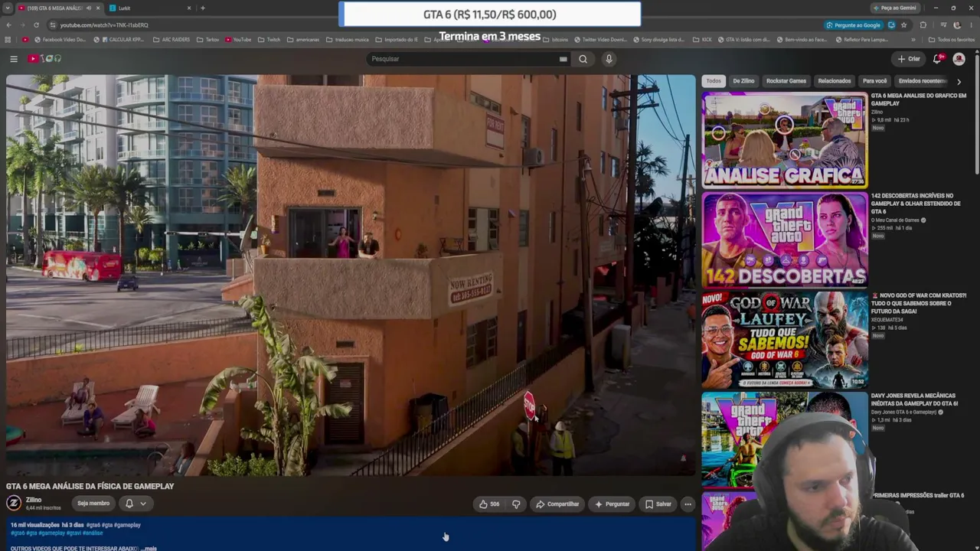Open the Chrome profile avatar

957,25
